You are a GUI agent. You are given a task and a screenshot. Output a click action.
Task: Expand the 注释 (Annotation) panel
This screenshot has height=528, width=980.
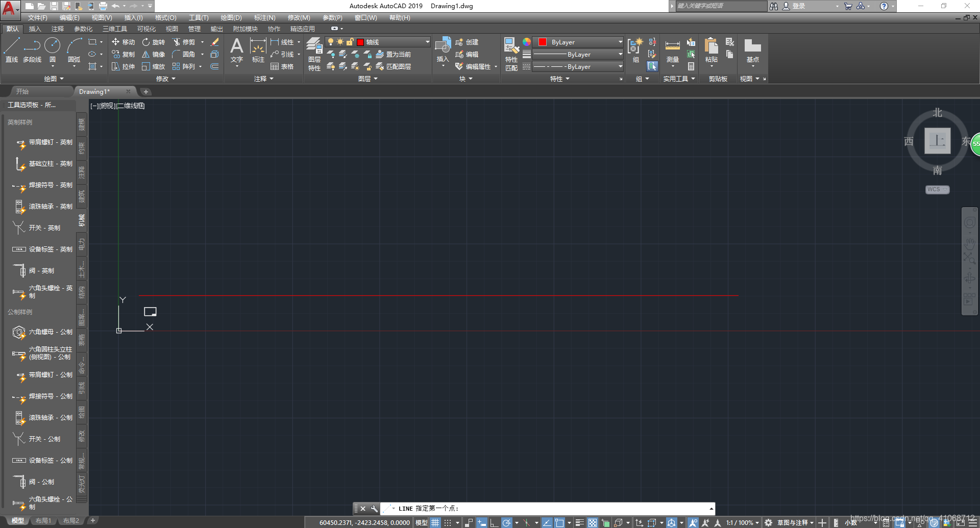(x=264, y=79)
